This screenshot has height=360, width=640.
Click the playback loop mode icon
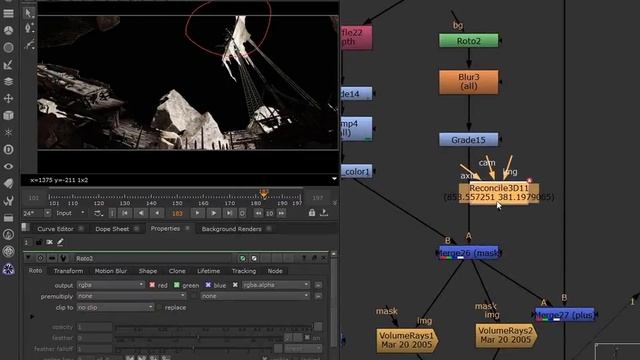point(98,213)
